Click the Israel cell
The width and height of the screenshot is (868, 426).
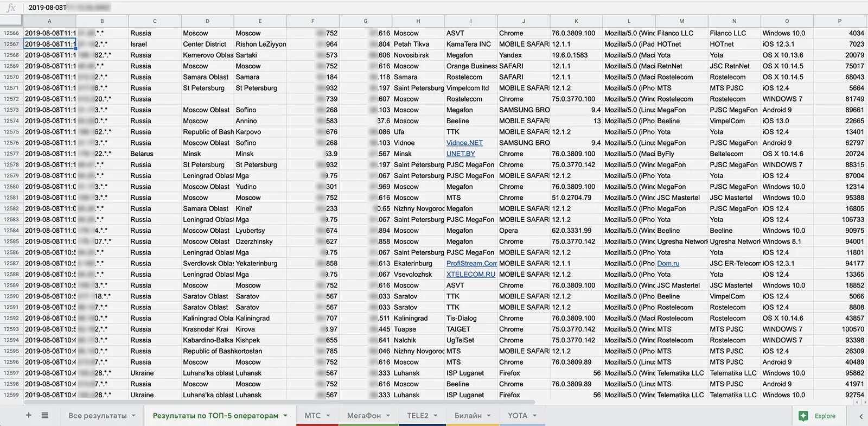point(155,44)
